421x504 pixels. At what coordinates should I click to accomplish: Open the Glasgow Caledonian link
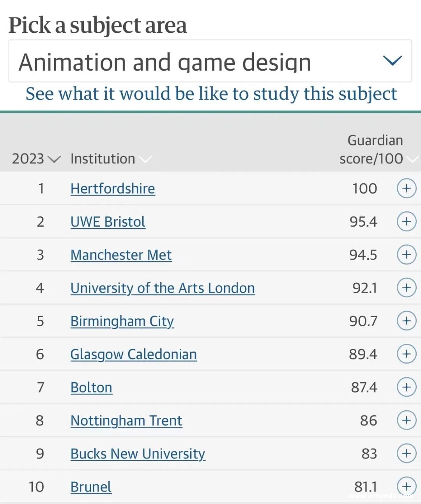(134, 355)
